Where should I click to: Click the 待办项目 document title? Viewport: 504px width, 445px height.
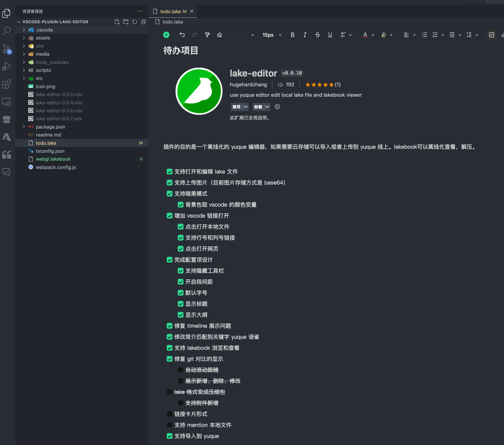(x=180, y=50)
